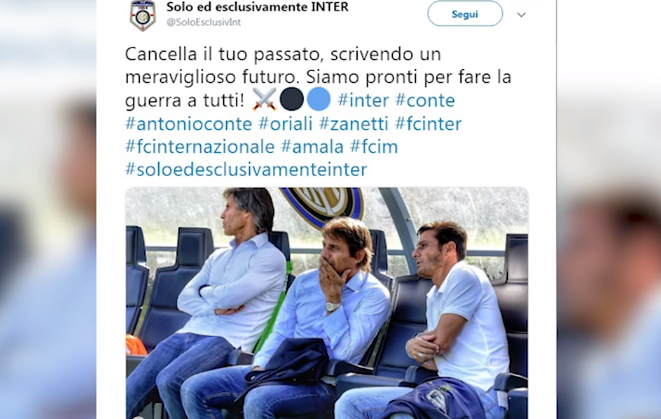This screenshot has width=661, height=419.
Task: Click the black circle emoji
Action: click(292, 99)
